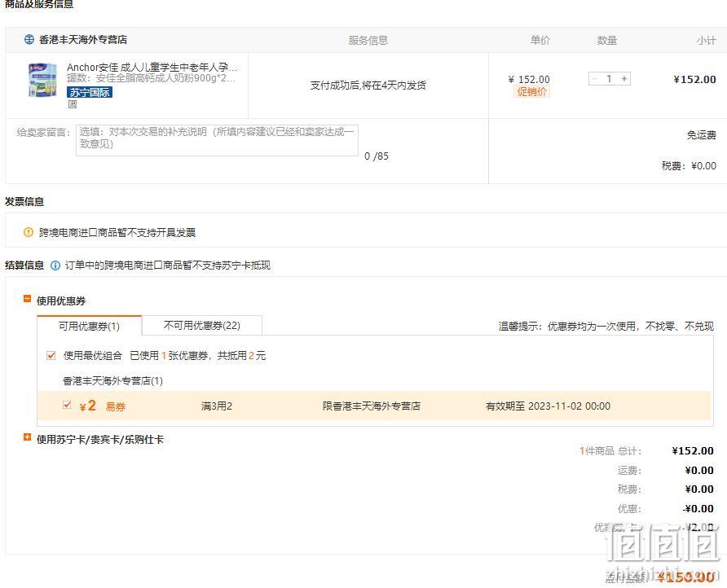Click the 苏宁国际 badge under the product
This screenshot has height=588, width=727.
pos(90,92)
